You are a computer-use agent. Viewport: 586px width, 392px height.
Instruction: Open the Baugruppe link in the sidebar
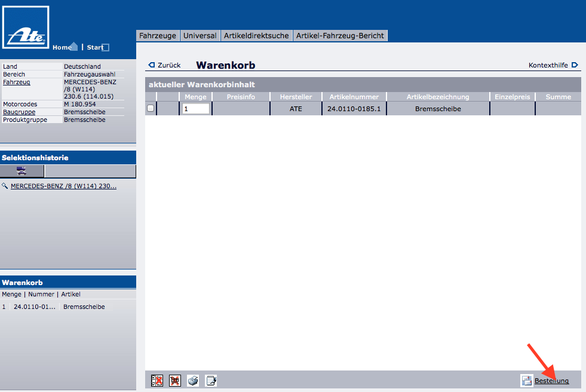coord(19,112)
